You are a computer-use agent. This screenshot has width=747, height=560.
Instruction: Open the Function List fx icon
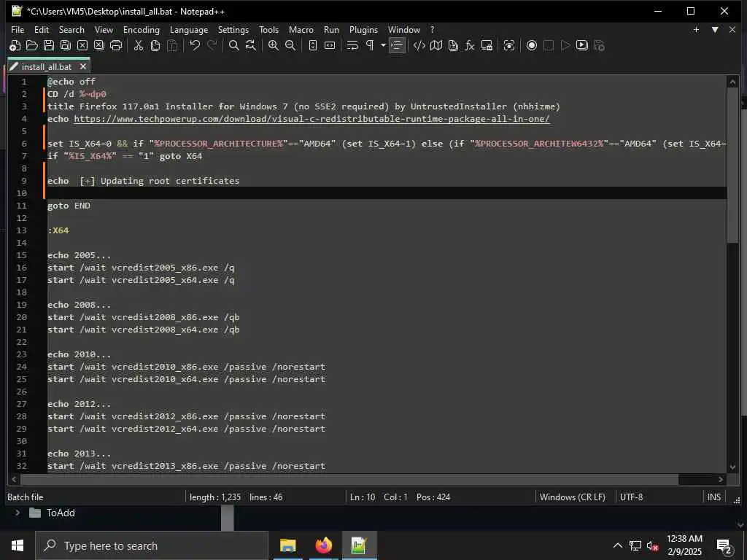tap(470, 45)
